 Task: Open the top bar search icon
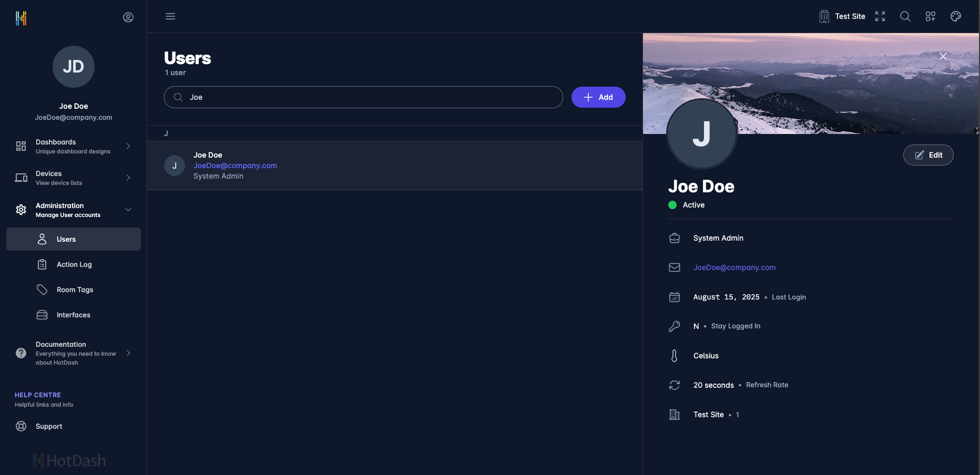pyautogui.click(x=905, y=16)
